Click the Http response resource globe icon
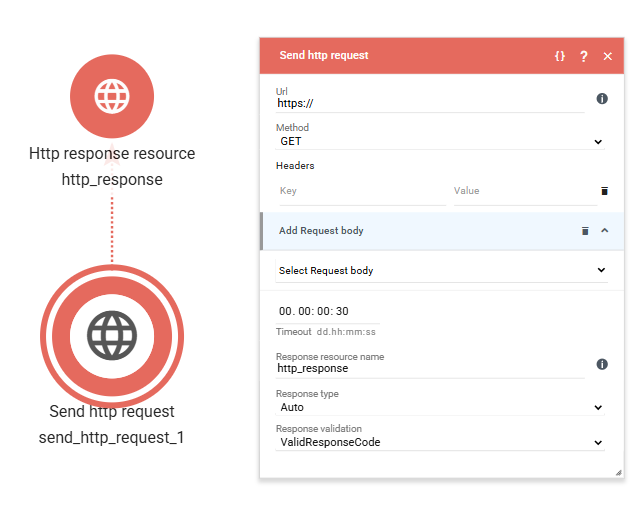 112,96
